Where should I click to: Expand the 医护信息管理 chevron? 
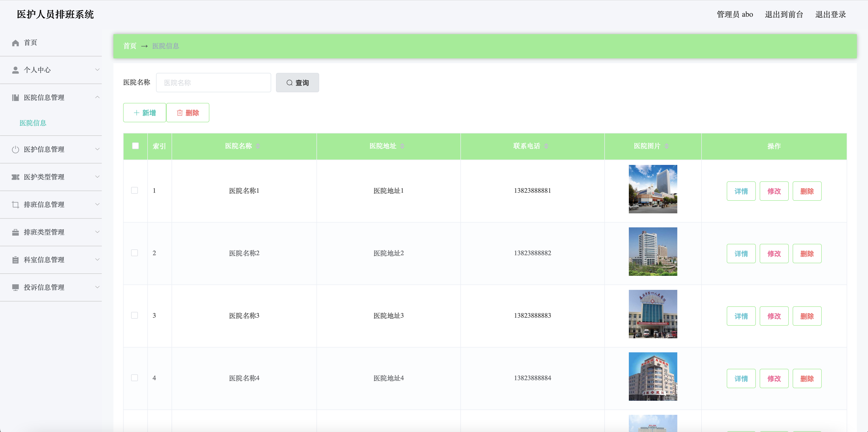tap(97, 149)
